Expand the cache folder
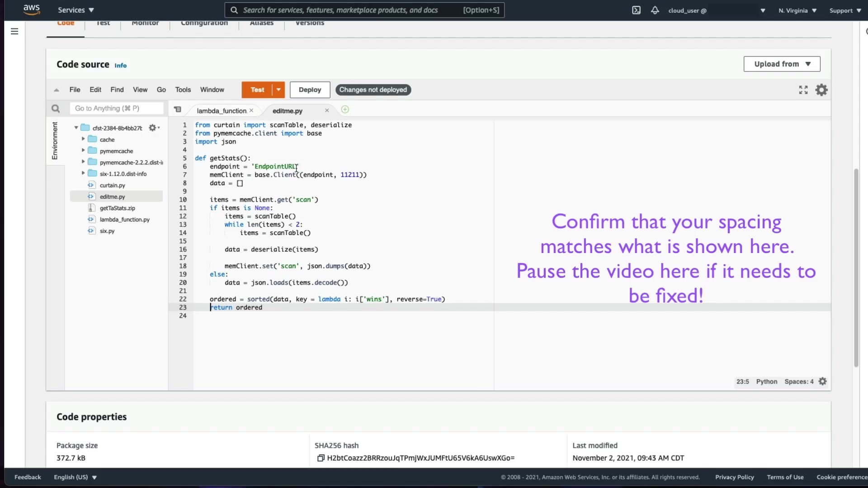 83,139
